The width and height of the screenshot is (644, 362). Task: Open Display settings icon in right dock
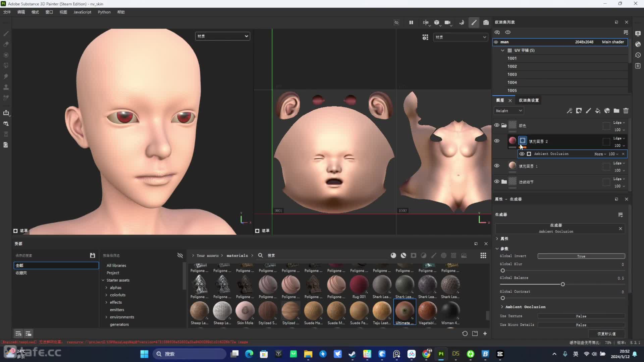(x=638, y=34)
